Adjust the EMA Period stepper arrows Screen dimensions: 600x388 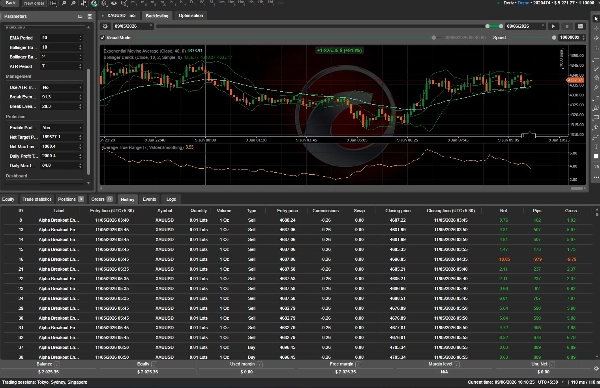point(80,37)
